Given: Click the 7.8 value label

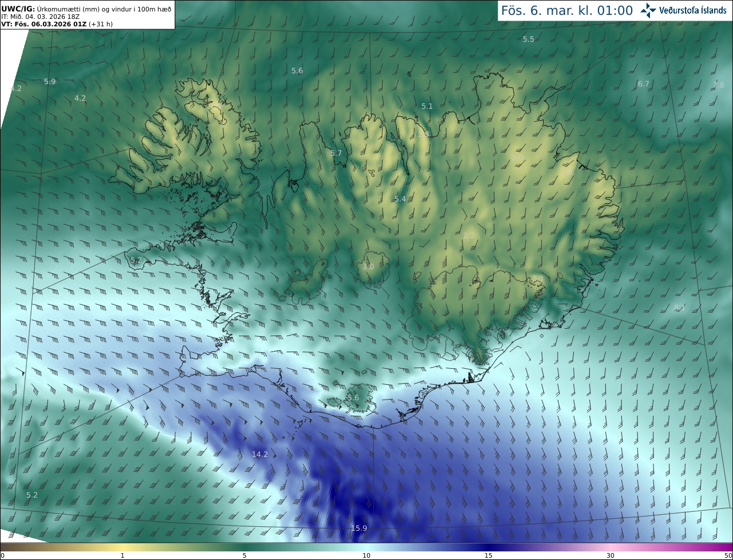Looking at the screenshot, I should (719, 85).
